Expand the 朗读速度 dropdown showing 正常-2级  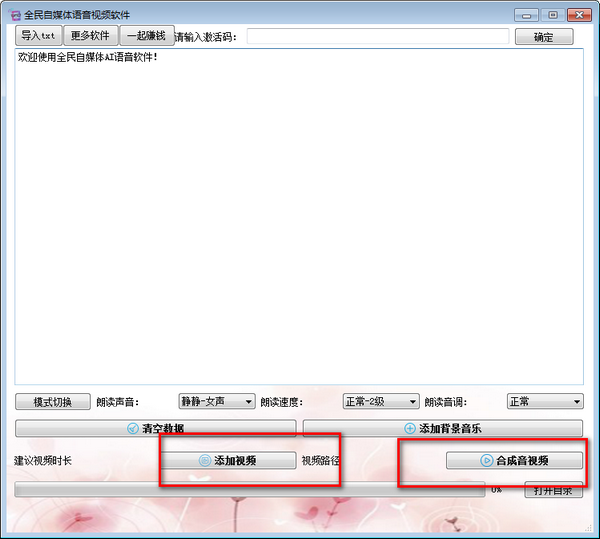pyautogui.click(x=381, y=402)
